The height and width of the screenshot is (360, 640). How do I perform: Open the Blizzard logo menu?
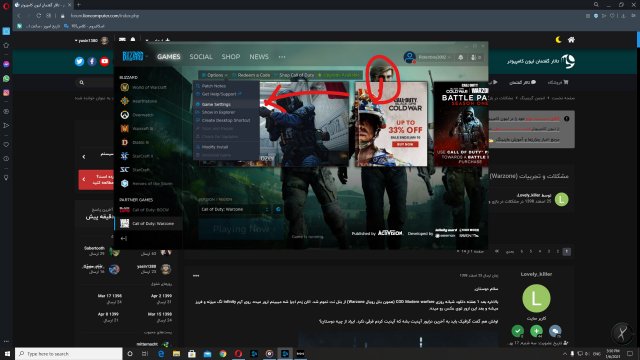tap(133, 56)
